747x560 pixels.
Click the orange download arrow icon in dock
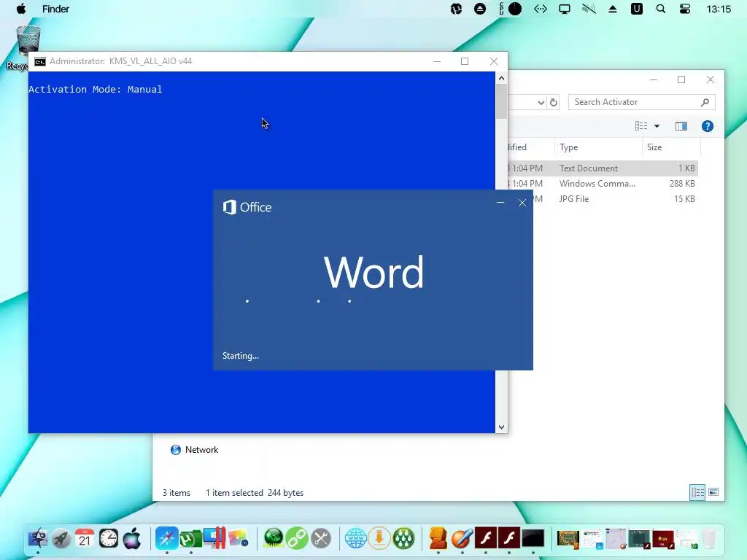tap(379, 539)
